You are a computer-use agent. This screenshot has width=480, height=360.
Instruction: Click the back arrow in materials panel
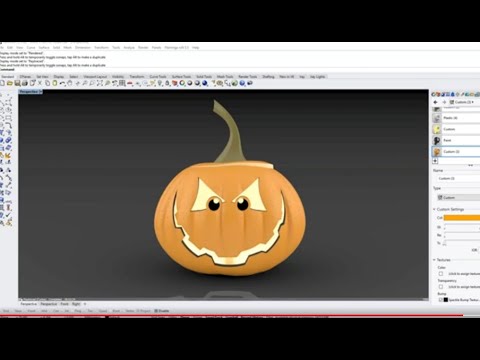point(435,102)
